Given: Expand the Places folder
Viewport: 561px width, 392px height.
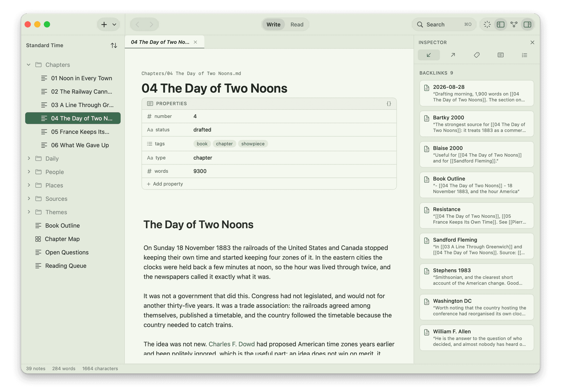Looking at the screenshot, I should pyautogui.click(x=29, y=185).
